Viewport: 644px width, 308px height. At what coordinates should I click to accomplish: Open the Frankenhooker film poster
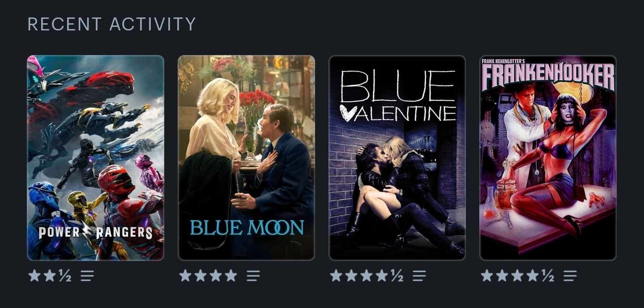tap(548, 158)
